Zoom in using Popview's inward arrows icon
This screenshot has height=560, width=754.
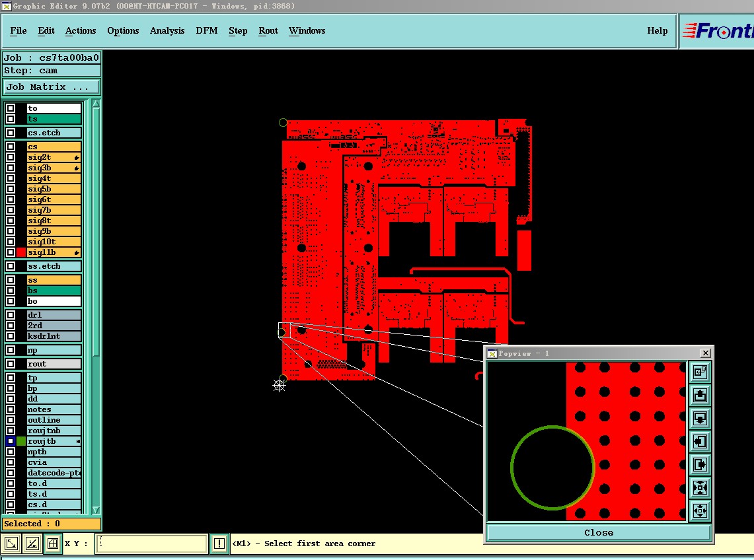click(700, 487)
